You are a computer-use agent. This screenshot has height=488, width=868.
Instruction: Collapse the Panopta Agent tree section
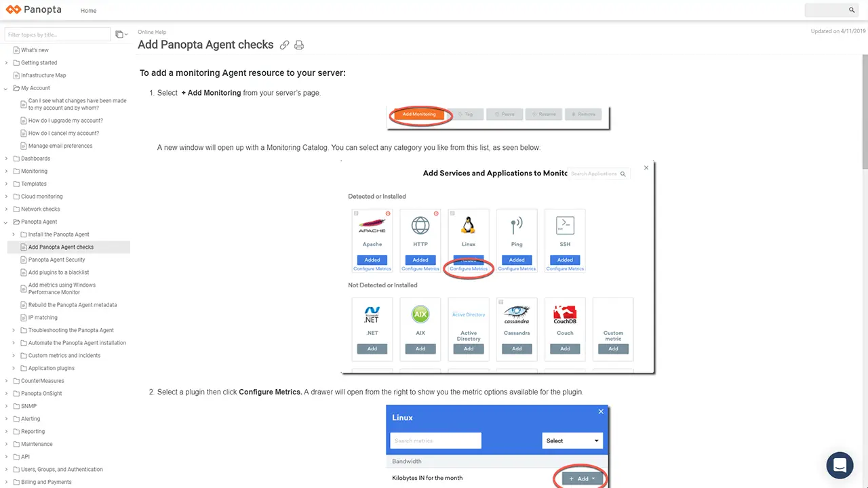[6, 222]
